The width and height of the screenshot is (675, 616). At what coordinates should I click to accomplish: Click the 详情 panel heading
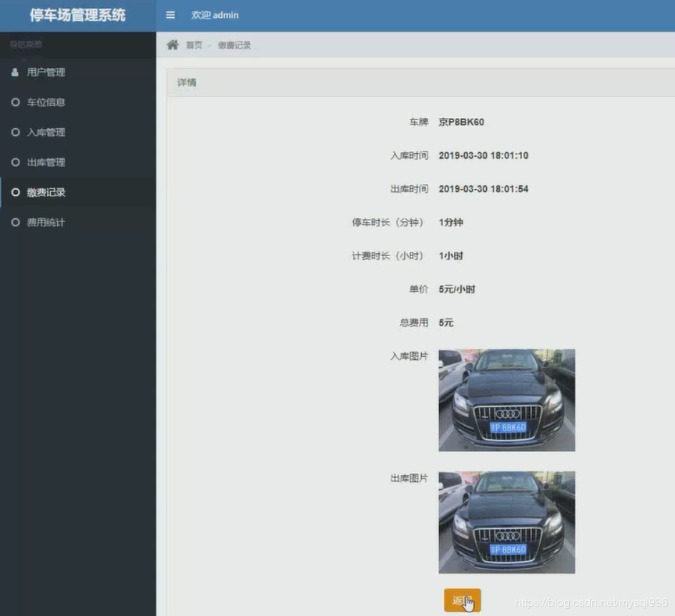point(187,82)
